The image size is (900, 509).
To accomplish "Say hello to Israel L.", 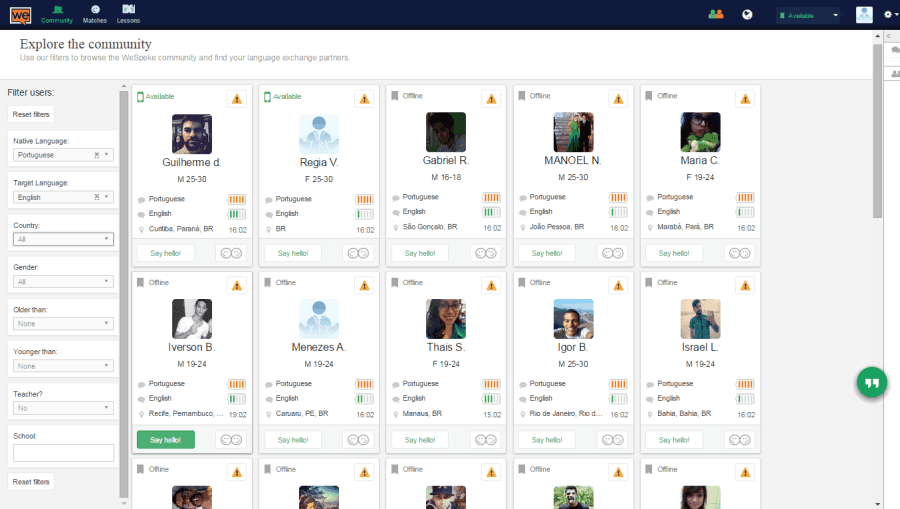I will tap(674, 440).
